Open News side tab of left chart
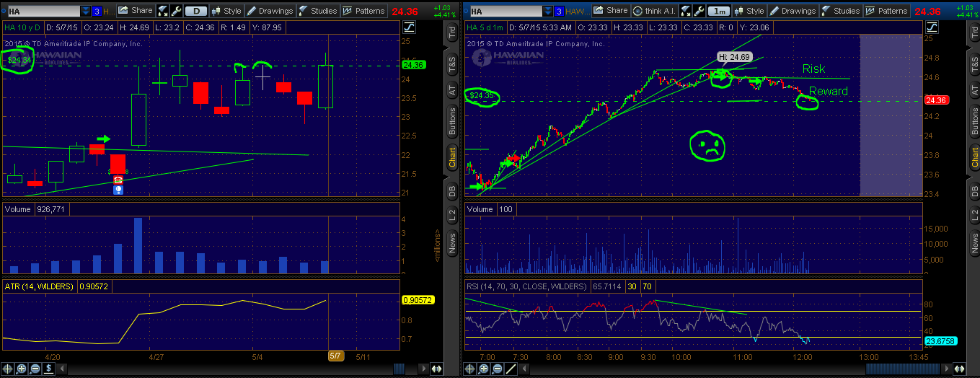The image size is (980, 378). [451, 243]
